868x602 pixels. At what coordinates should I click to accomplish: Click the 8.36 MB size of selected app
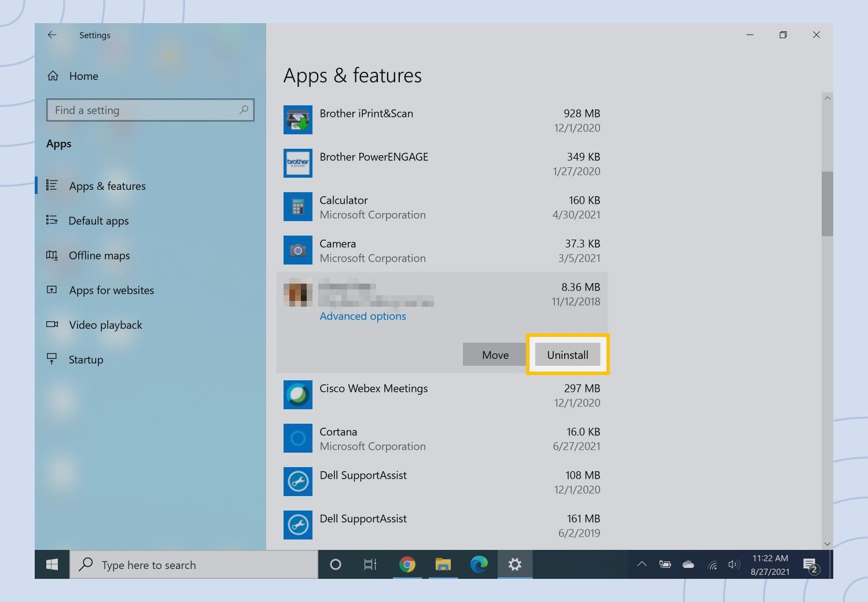coord(580,287)
